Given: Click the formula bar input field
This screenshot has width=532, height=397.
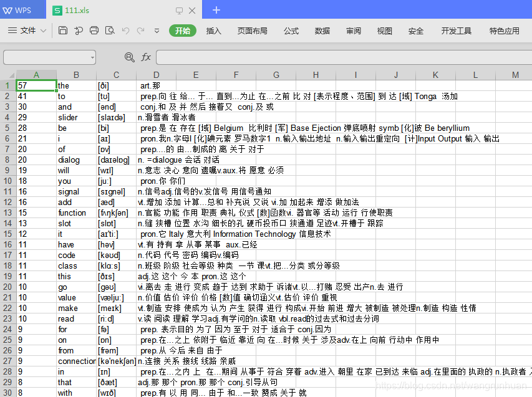Looking at the screenshot, I should click(344, 57).
